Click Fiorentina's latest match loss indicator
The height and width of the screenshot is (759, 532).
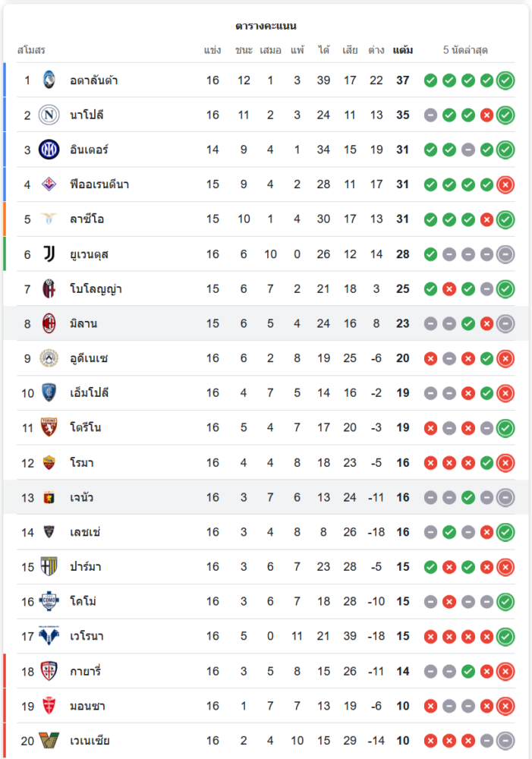505,184
